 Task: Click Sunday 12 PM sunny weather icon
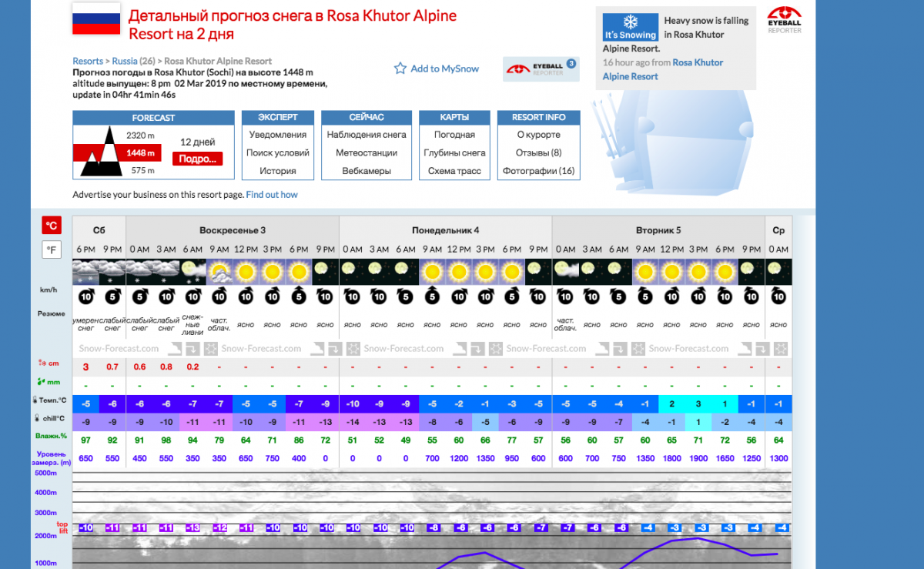[x=246, y=272]
